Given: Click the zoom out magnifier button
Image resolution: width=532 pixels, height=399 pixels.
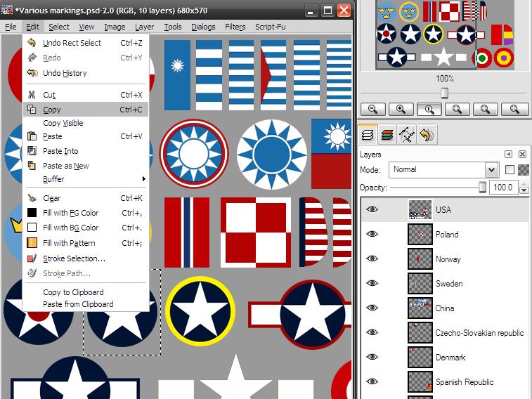Looking at the screenshot, I should 373,109.
